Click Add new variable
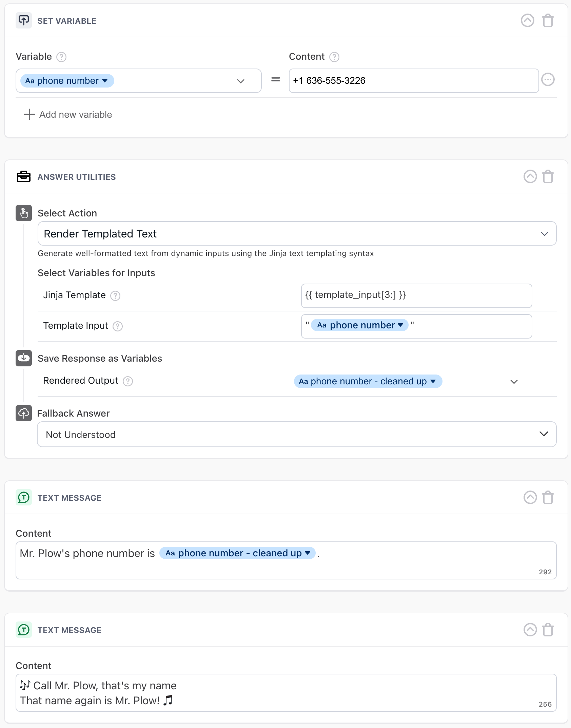571x728 pixels. [68, 115]
